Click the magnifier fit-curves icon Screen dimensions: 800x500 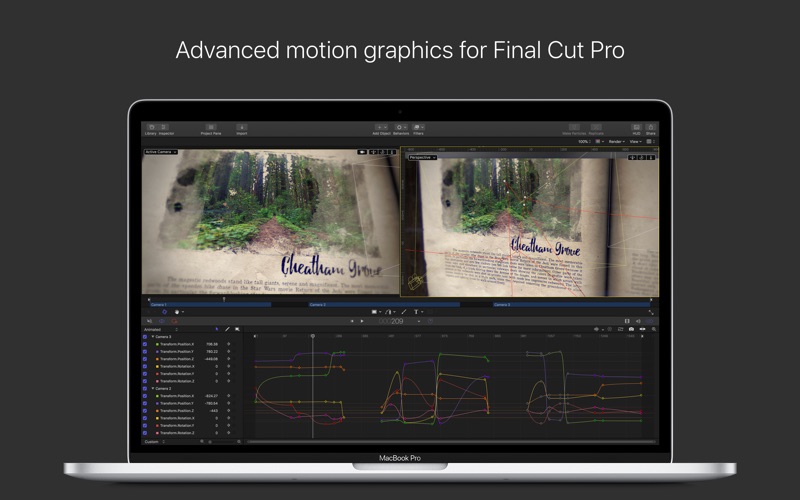[x=654, y=329]
